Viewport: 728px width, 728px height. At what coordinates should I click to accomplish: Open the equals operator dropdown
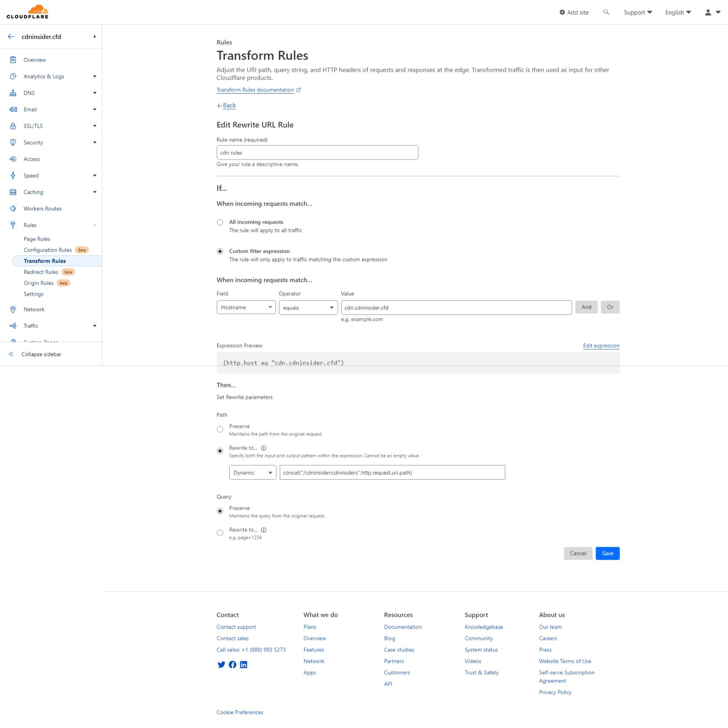tap(308, 307)
